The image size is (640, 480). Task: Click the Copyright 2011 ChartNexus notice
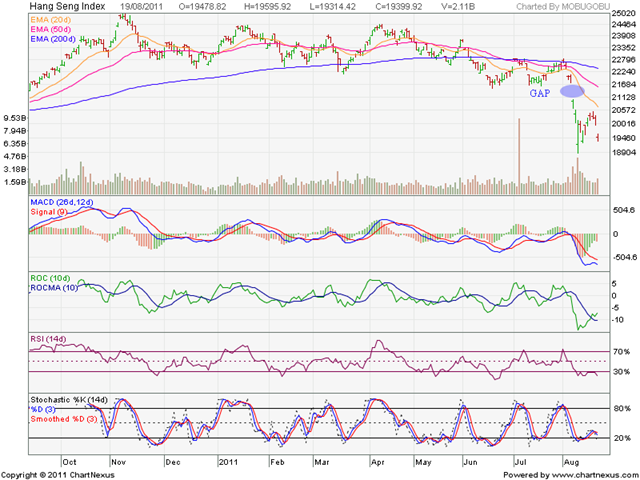tap(59, 475)
